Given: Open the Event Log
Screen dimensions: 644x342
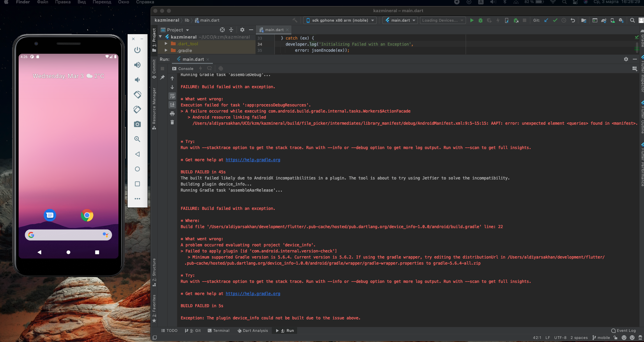Looking at the screenshot, I should [x=623, y=331].
